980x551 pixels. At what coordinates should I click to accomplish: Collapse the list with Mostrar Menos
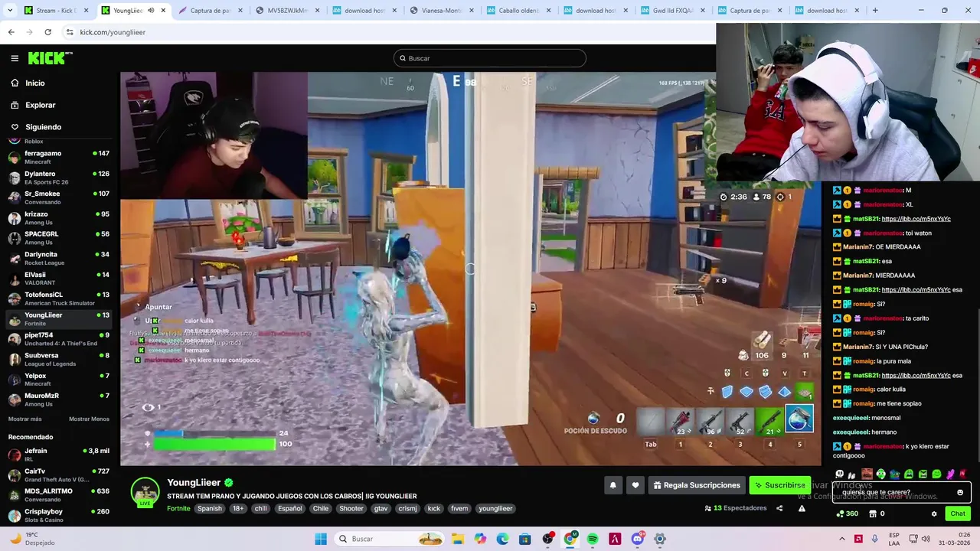click(89, 419)
